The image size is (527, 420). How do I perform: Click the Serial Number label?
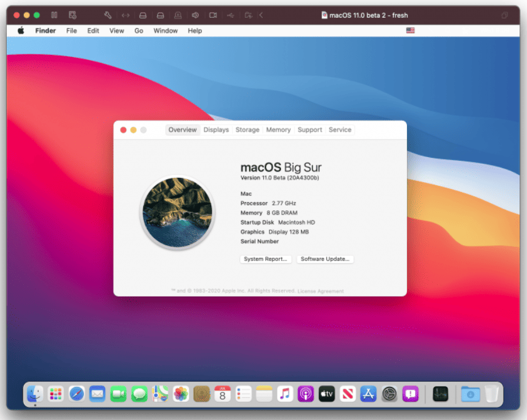coord(260,241)
